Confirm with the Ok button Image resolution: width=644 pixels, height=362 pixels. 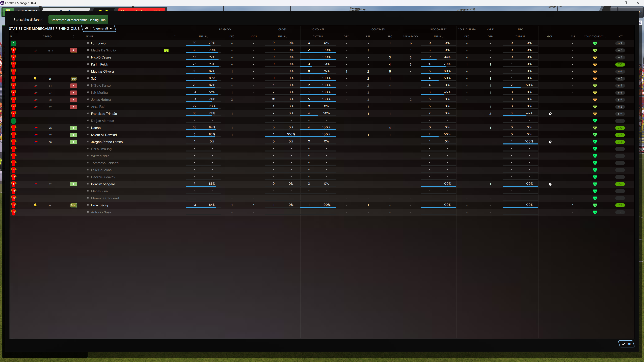(626, 344)
